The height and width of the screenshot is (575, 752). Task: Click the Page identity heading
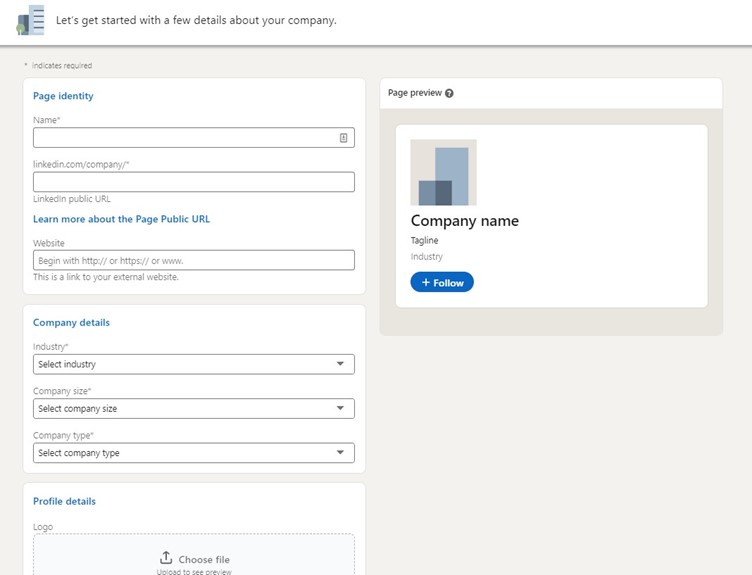[x=63, y=96]
